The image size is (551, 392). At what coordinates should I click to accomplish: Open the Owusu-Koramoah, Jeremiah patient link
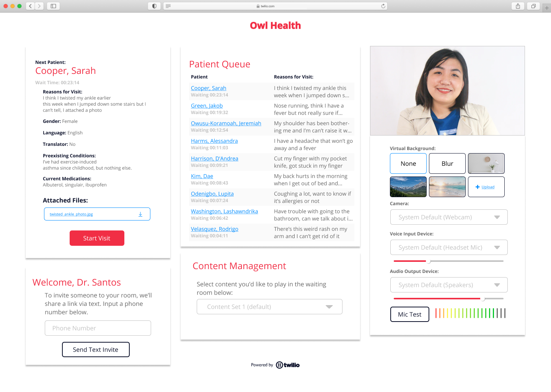pyautogui.click(x=226, y=123)
